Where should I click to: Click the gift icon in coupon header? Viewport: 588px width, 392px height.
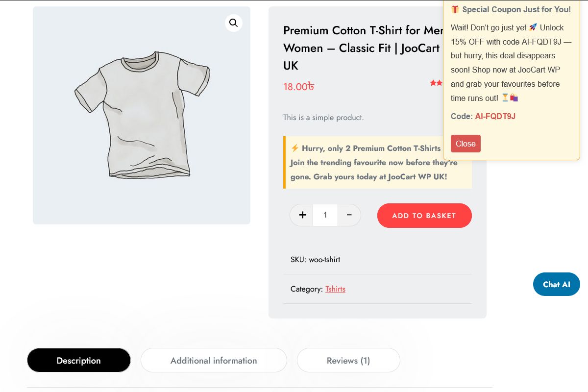pyautogui.click(x=455, y=9)
